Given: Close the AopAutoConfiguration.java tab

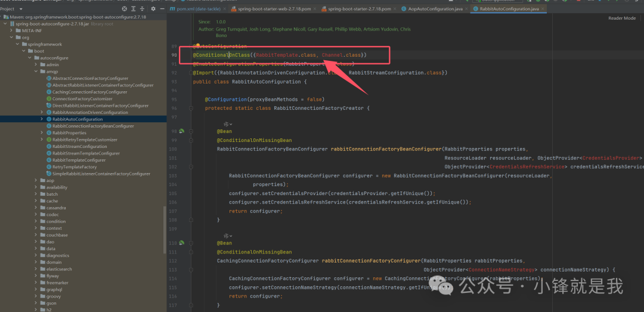Looking at the screenshot, I should click(x=467, y=8).
